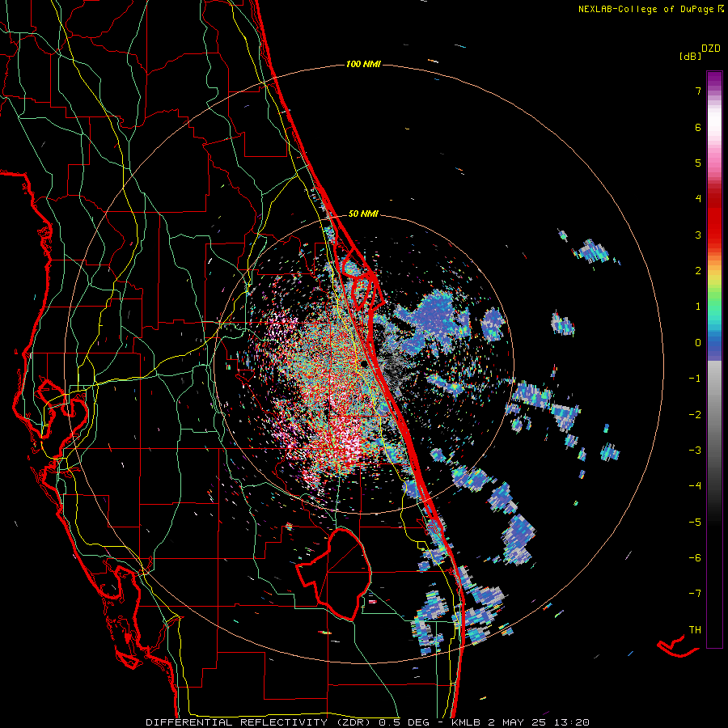Click the color scale value 5

698,163
